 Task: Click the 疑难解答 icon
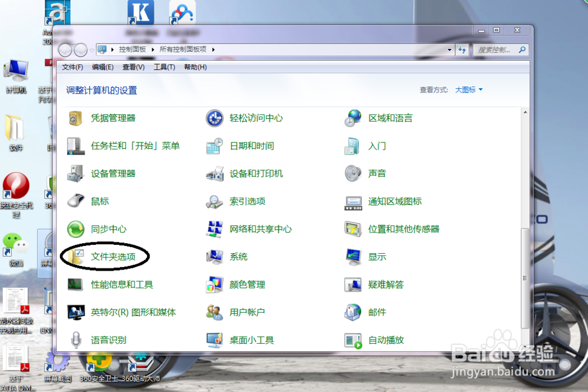353,285
